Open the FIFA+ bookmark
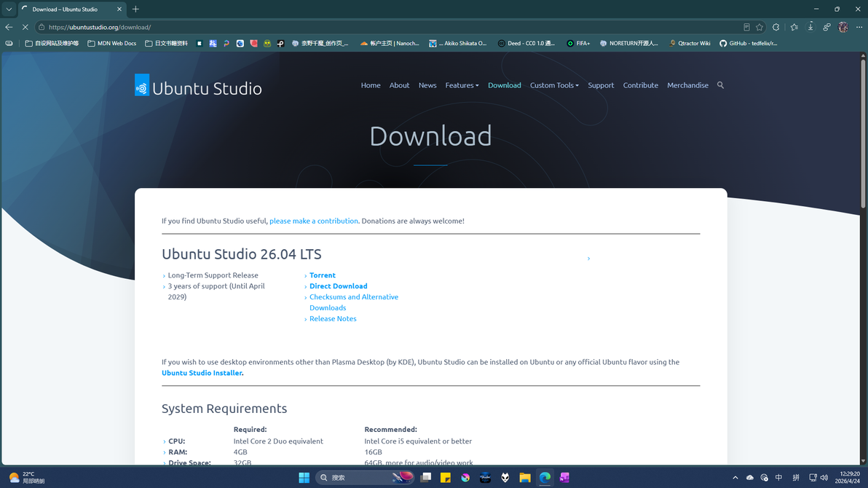The height and width of the screenshot is (488, 868). [578, 43]
